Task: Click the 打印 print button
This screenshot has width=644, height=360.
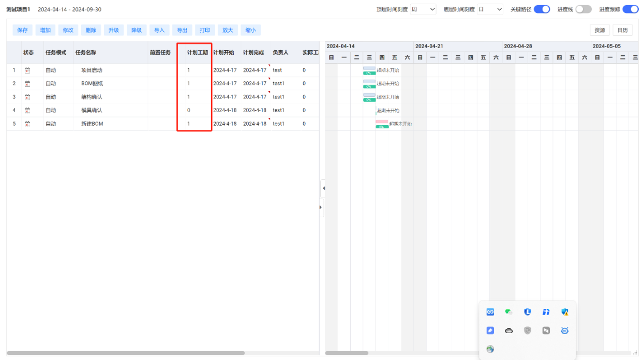Action: (x=205, y=30)
